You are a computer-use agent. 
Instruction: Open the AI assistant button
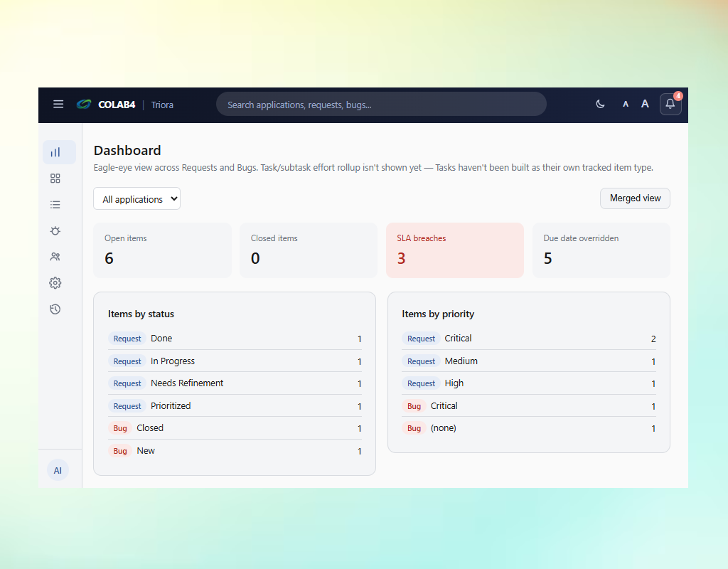tap(58, 471)
